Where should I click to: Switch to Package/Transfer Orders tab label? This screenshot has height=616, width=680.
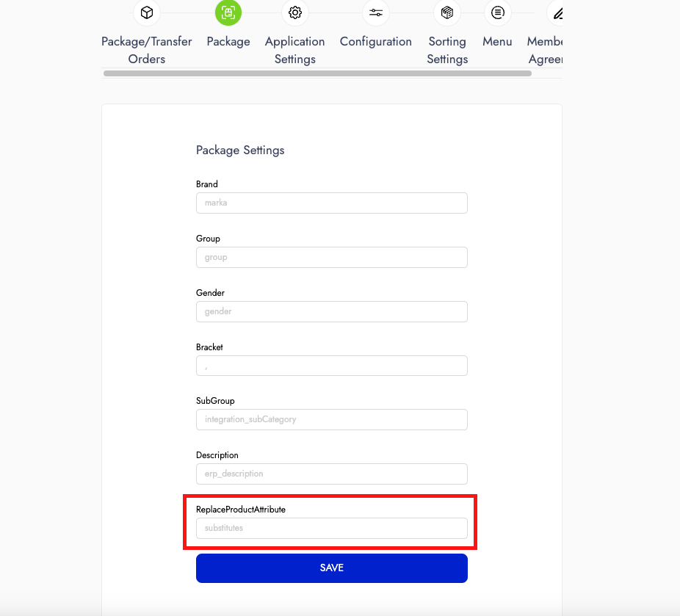click(147, 50)
